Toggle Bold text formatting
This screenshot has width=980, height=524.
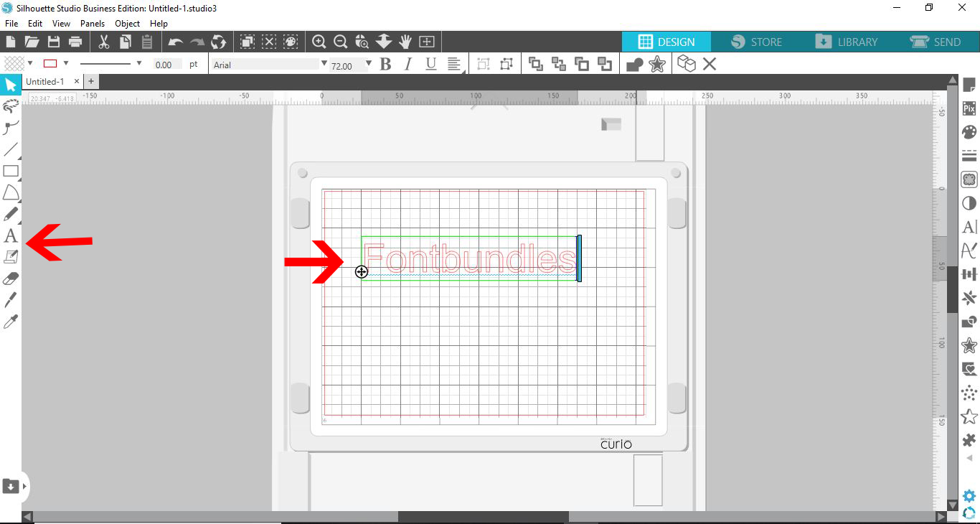(x=386, y=65)
